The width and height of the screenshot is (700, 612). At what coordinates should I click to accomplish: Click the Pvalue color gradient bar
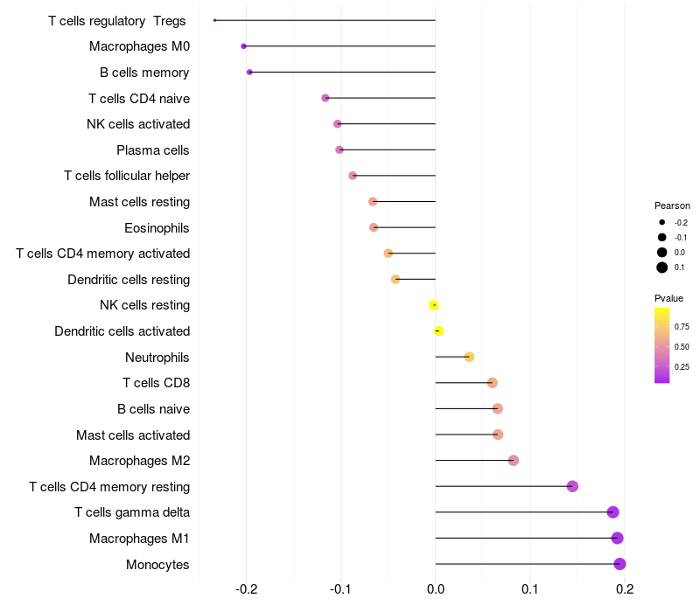662,345
